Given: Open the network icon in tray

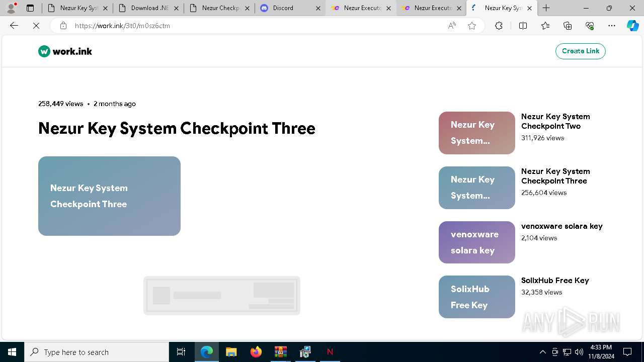Looking at the screenshot, I should [567, 352].
